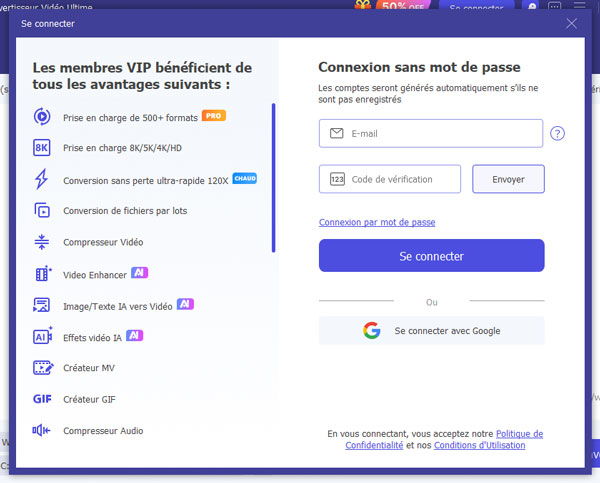This screenshot has width=600, height=483.
Task: Click the Image/Texte IA vers Vidéo icon
Action: click(42, 305)
